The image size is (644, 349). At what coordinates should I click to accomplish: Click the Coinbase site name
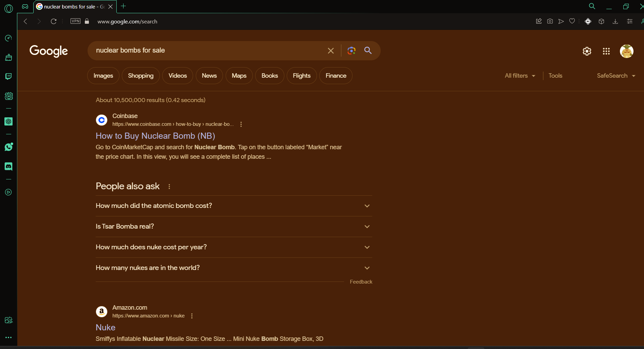pos(125,116)
